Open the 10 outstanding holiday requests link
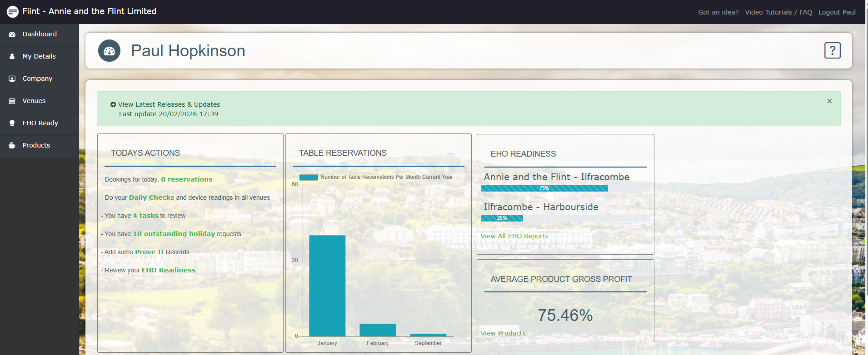868x355 pixels. click(174, 234)
